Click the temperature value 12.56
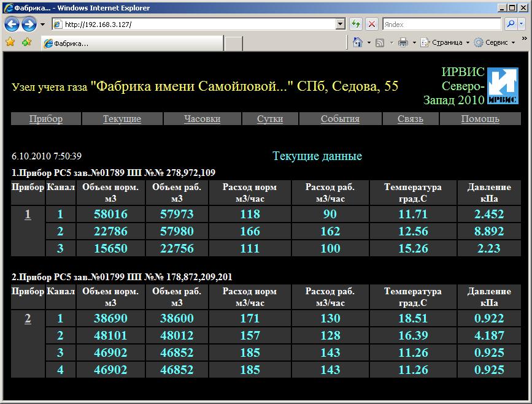 [x=413, y=232]
